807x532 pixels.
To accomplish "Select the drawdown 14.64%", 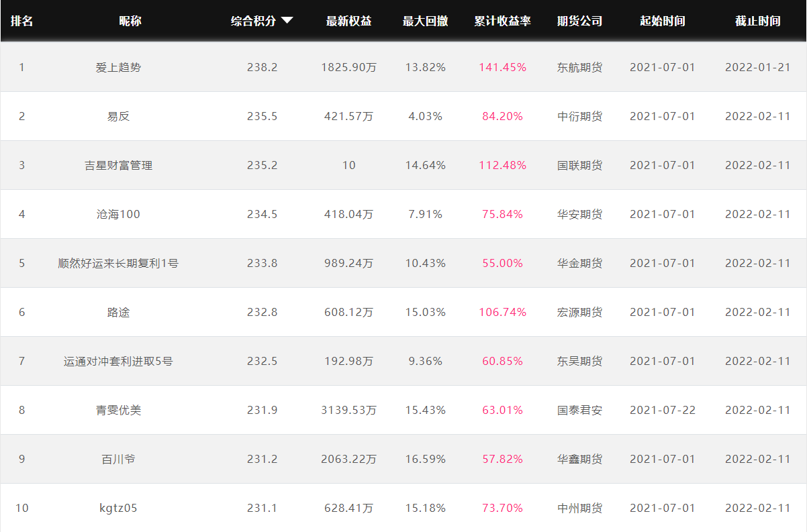I will tap(425, 165).
